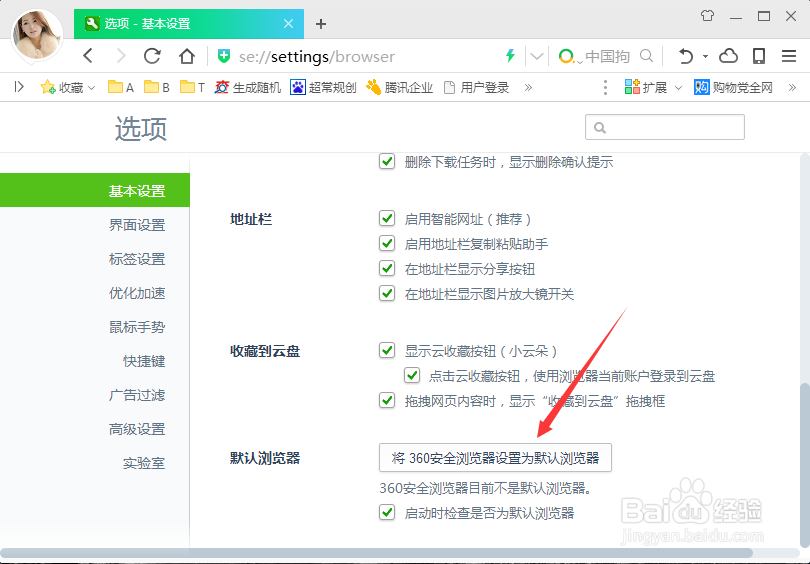Click the undo closed tab icon
Viewport: 810px width, 564px height.
coord(686,56)
